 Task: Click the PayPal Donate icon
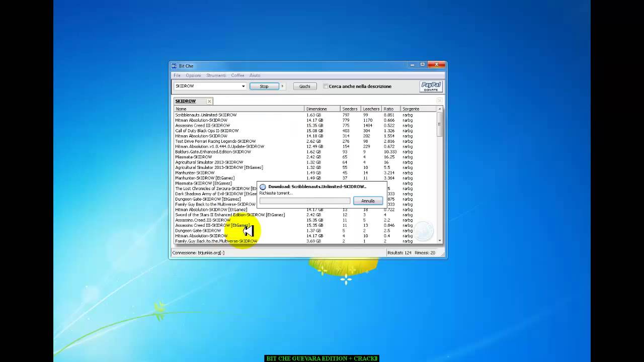[431, 86]
